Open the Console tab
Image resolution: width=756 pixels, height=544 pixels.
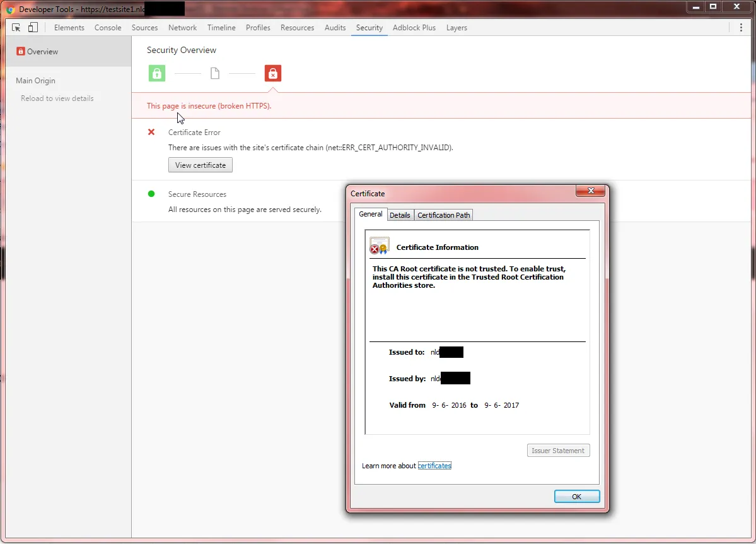coord(108,28)
